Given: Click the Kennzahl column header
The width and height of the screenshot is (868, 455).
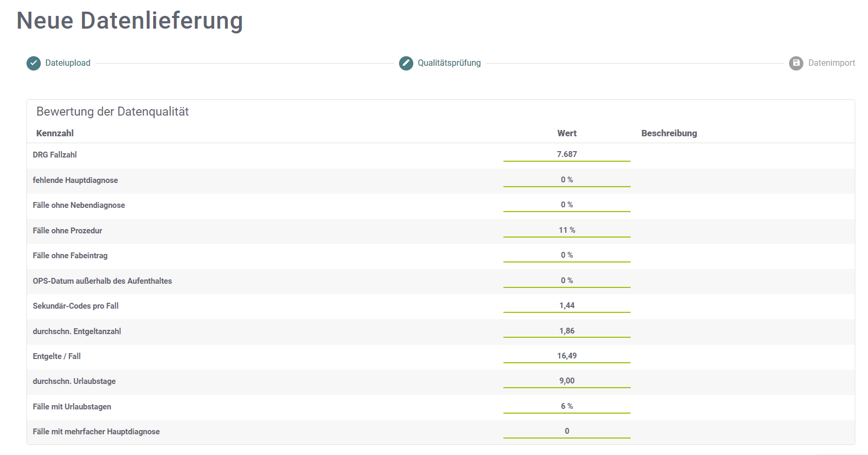Looking at the screenshot, I should point(55,134).
